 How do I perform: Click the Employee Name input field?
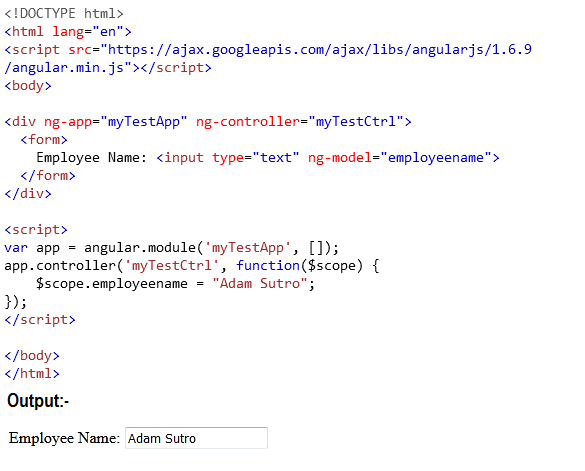pos(196,438)
